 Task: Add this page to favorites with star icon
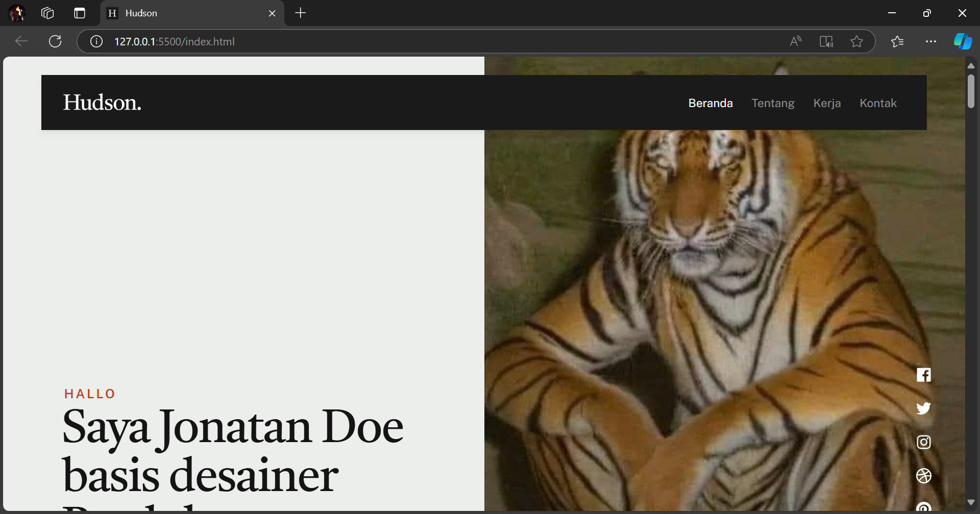(856, 41)
